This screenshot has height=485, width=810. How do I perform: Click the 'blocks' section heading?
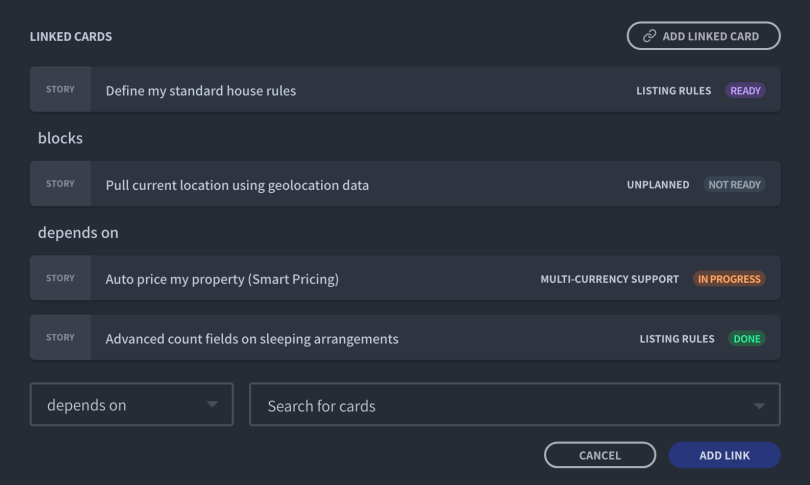(x=60, y=138)
